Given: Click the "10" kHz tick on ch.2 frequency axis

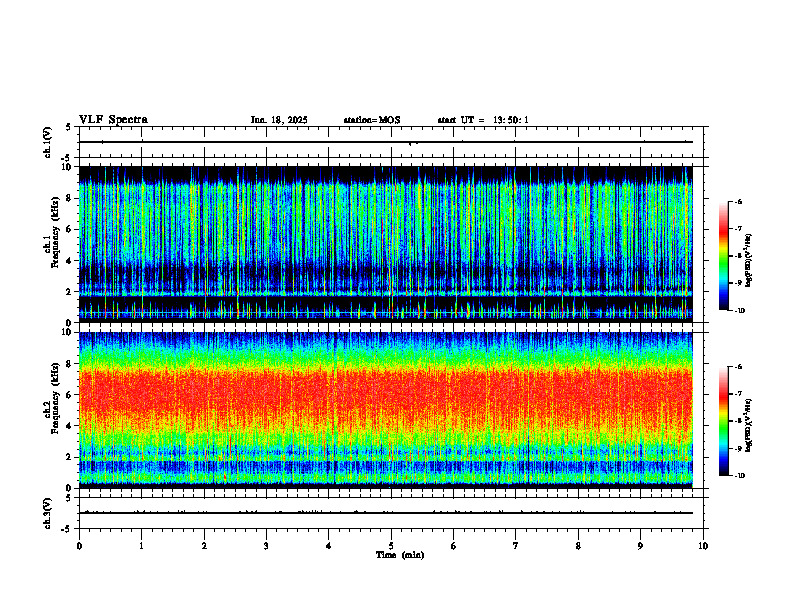Looking at the screenshot, I should coord(69,332).
